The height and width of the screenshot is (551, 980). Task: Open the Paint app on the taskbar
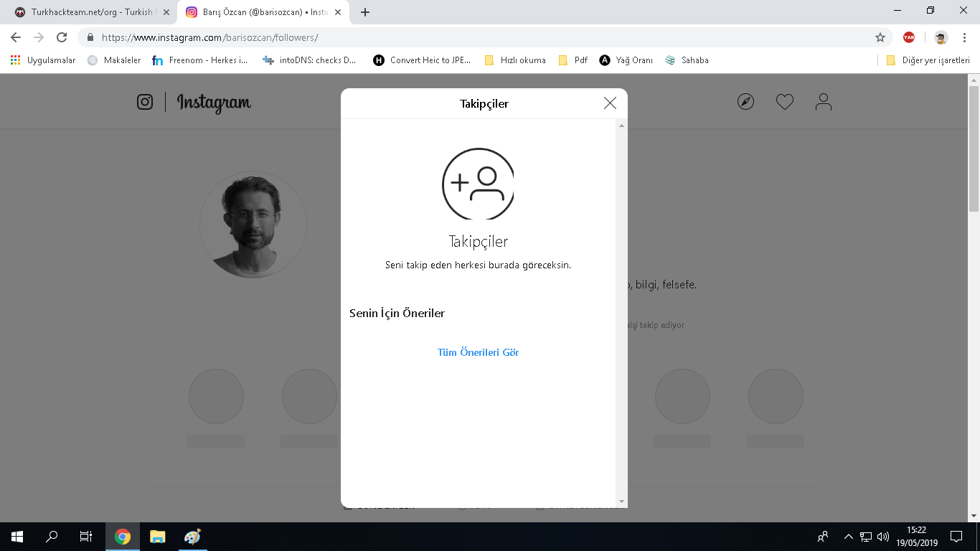[192, 537]
